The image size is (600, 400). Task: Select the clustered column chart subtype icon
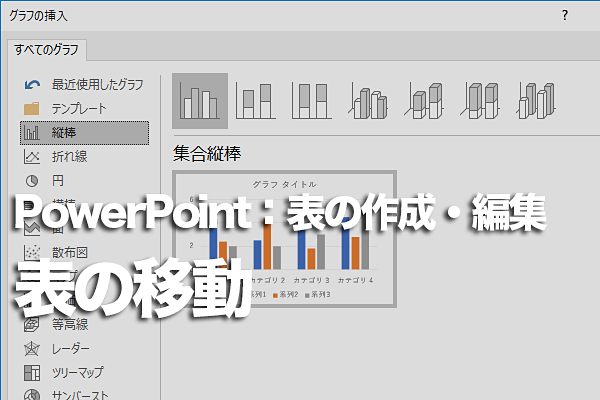(x=200, y=101)
